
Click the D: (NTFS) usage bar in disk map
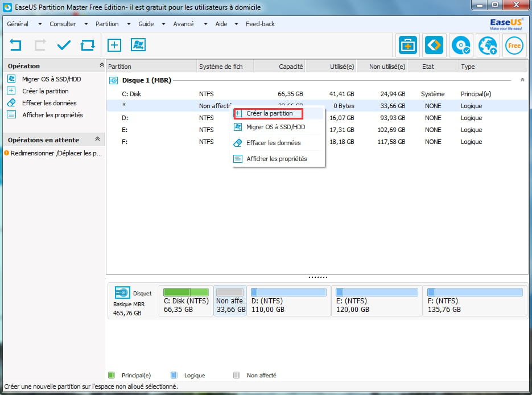288,292
